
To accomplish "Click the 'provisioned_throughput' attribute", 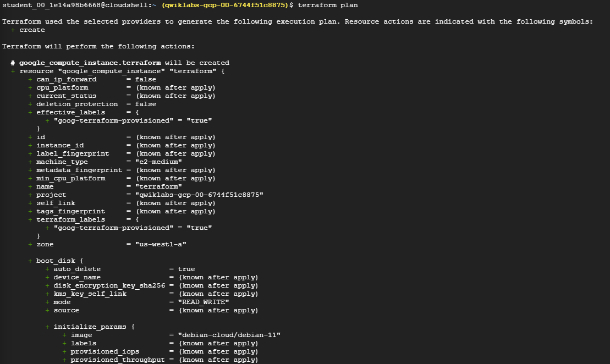I will click(x=118, y=360).
